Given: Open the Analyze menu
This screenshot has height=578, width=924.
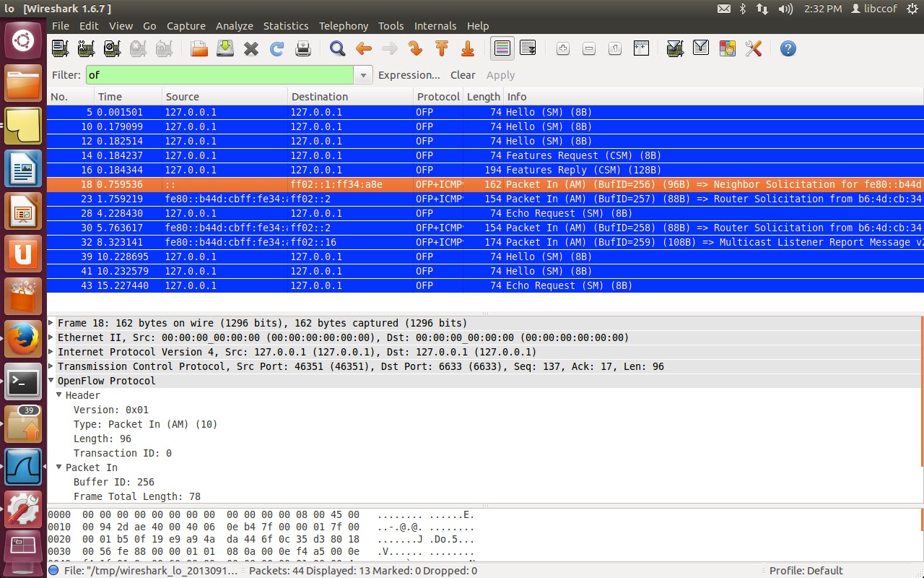Looking at the screenshot, I should tap(235, 25).
